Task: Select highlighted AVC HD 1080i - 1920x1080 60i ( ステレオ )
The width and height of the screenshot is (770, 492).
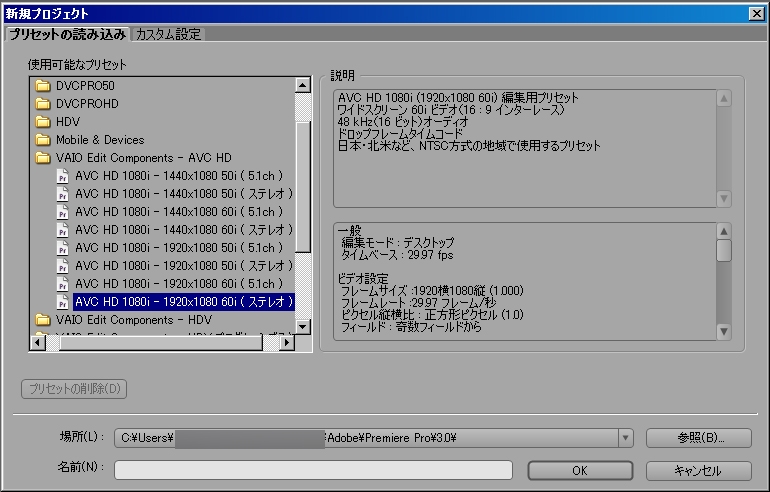Action: point(184,302)
